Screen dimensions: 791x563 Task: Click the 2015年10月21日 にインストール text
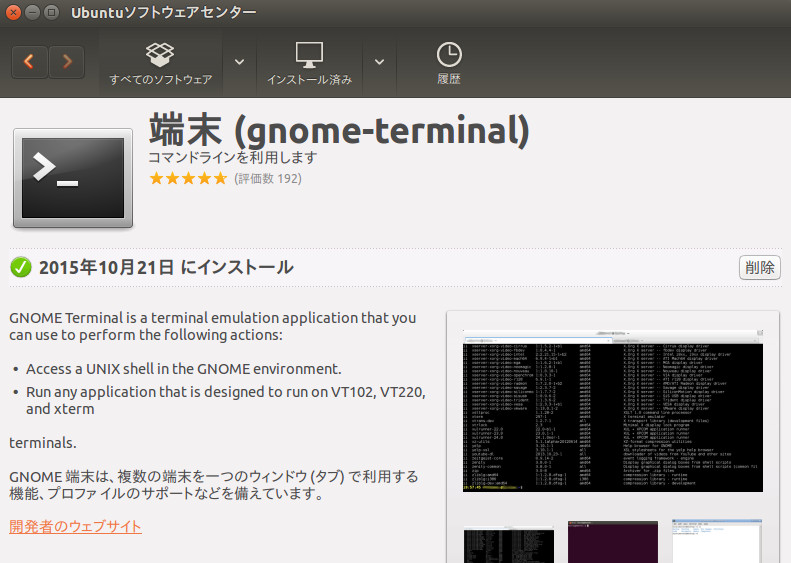(166, 267)
